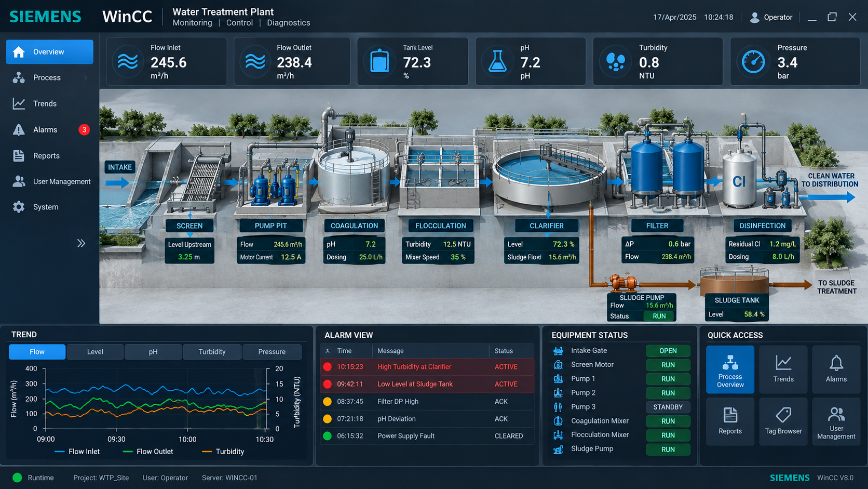Click the alarm count badge showing 3
Image resolution: width=868 pixels, height=489 pixels.
pyautogui.click(x=84, y=129)
